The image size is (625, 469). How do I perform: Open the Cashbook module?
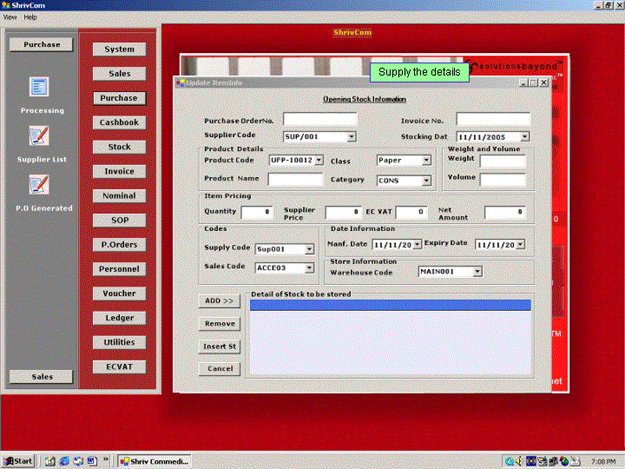119,122
